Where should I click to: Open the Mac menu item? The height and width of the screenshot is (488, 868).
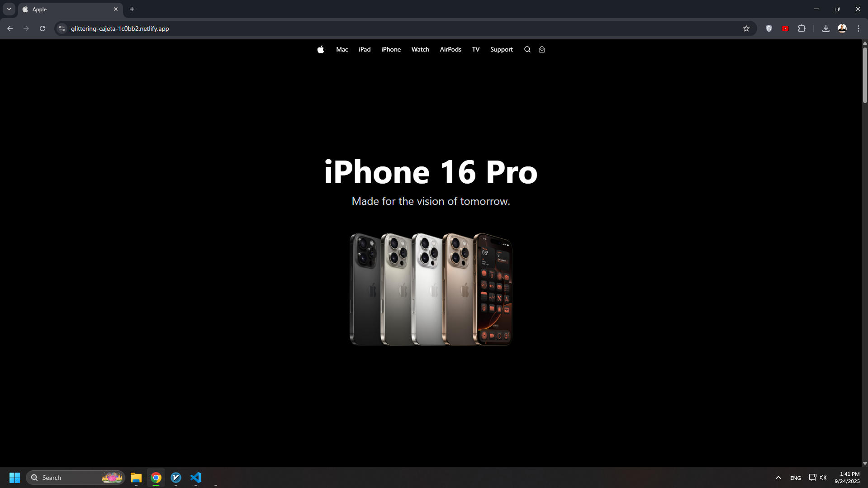(342, 50)
